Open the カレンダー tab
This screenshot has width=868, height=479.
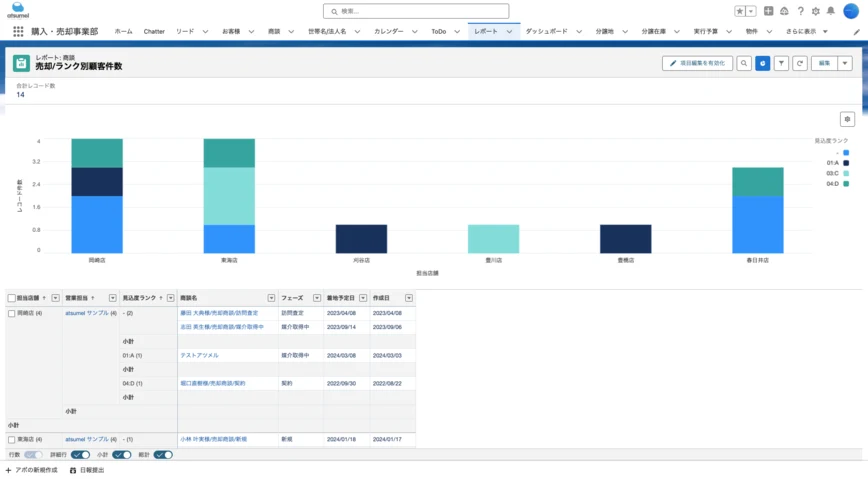tap(389, 32)
